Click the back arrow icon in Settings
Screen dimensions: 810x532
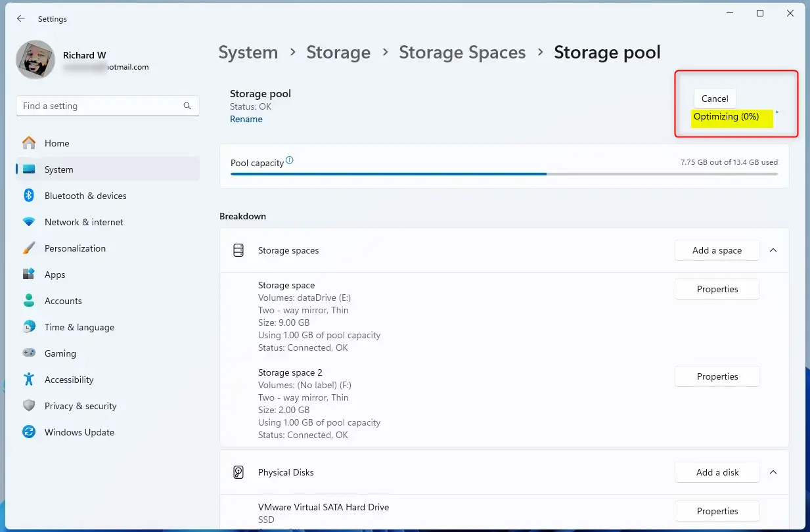coord(21,19)
